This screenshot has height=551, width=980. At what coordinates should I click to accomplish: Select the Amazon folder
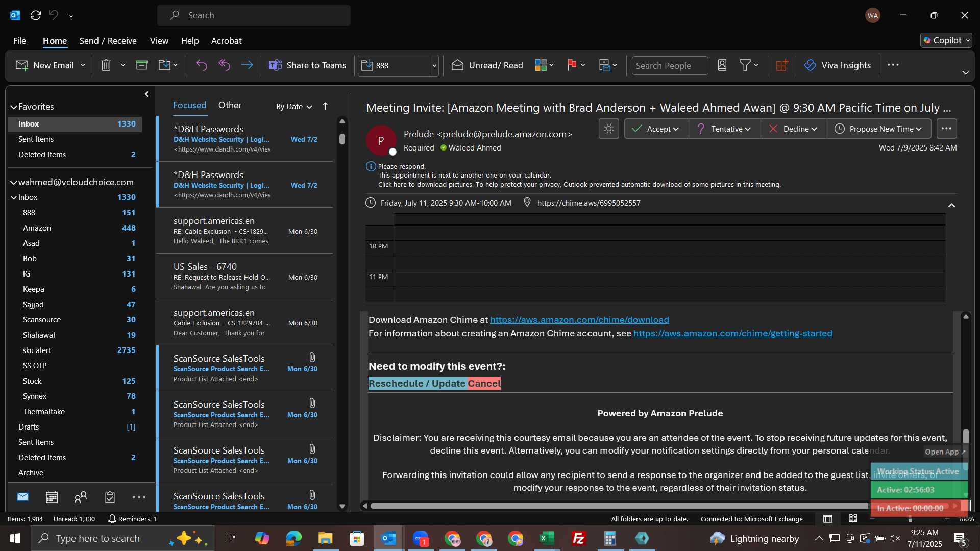coord(75,228)
